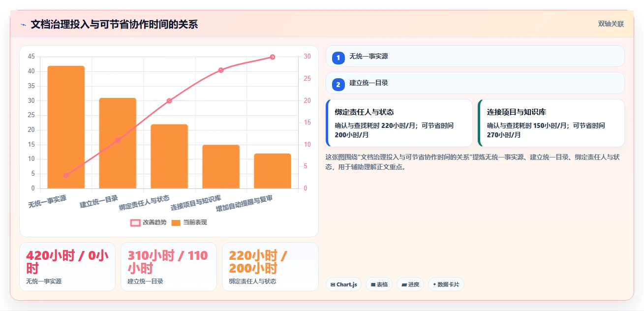Viewport: 644px width, 311px height.
Task: Click the text 确认与查找耗时 150小时/月
Action: click(x=528, y=125)
